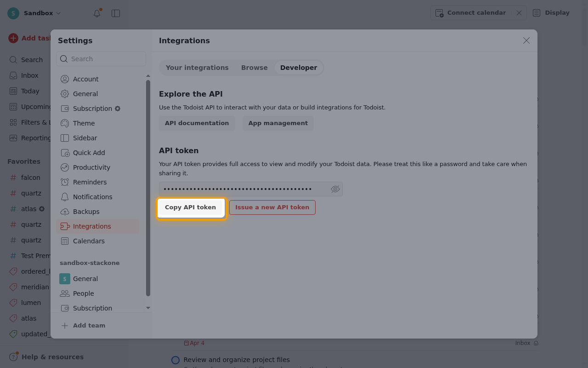Complete 'Review and organize project files' task

click(175, 360)
